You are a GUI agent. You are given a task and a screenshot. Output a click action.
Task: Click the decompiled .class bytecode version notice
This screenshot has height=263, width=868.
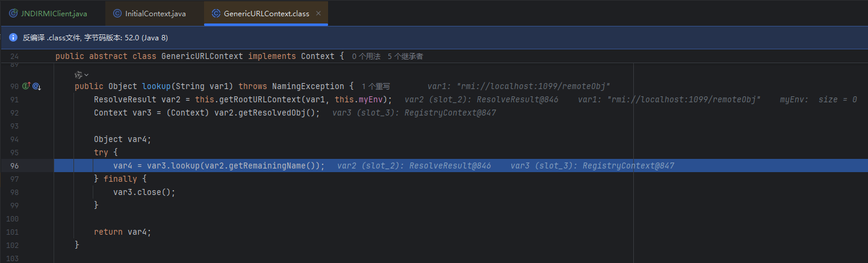[95, 37]
